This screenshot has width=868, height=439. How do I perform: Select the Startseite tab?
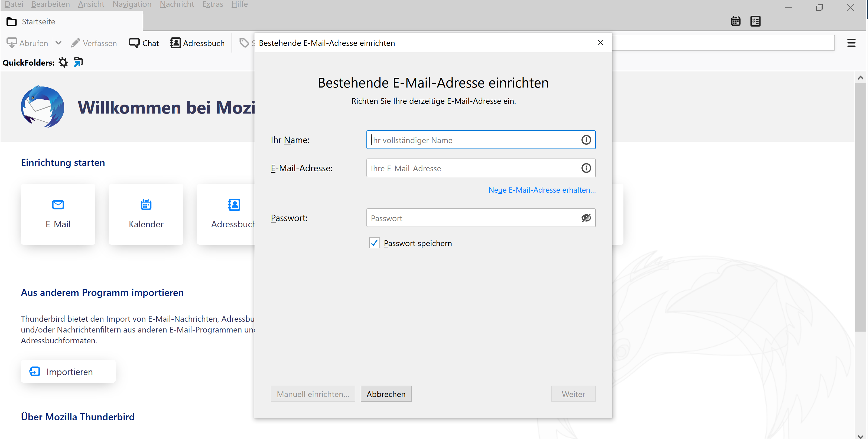(38, 22)
